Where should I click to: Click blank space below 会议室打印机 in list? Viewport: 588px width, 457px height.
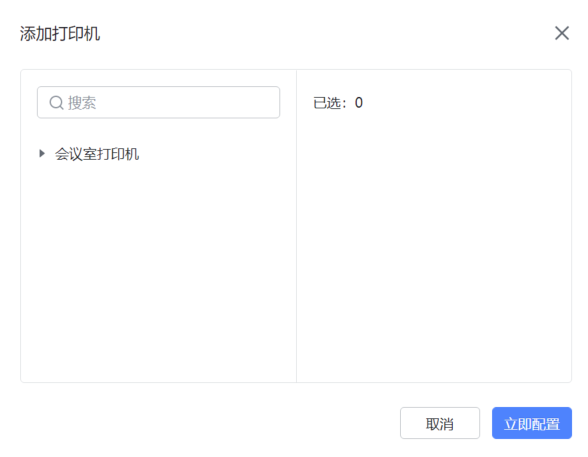(158, 270)
